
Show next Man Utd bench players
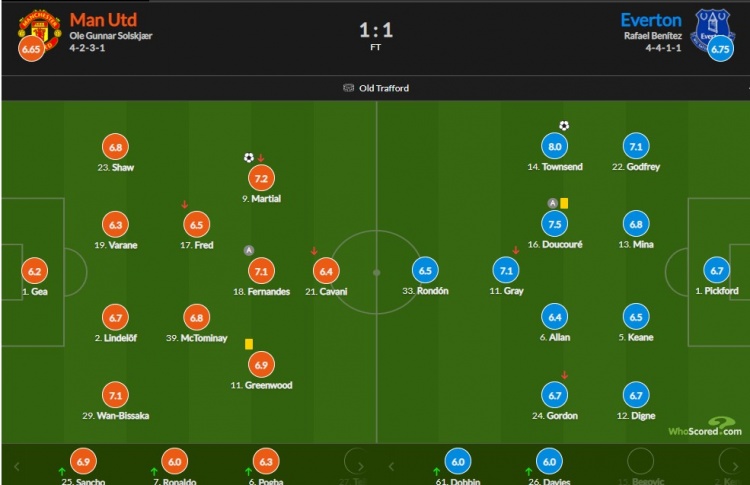(361, 466)
